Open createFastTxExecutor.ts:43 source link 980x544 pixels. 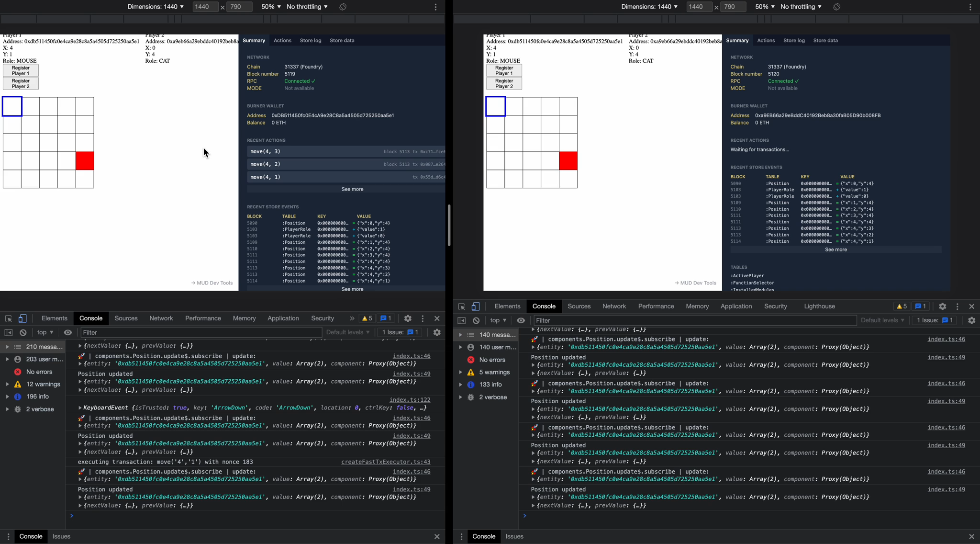[x=386, y=462]
